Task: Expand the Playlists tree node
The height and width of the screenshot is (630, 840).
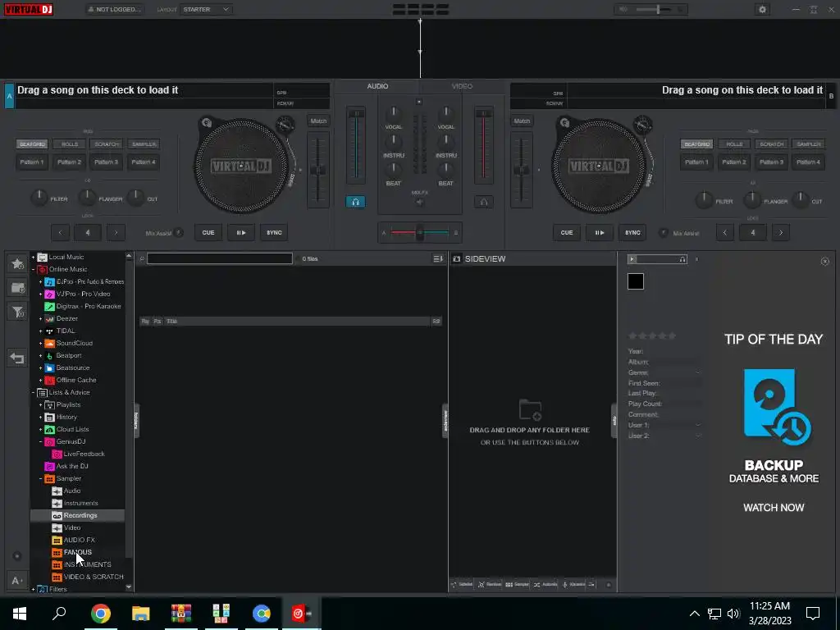Action: [41, 405]
